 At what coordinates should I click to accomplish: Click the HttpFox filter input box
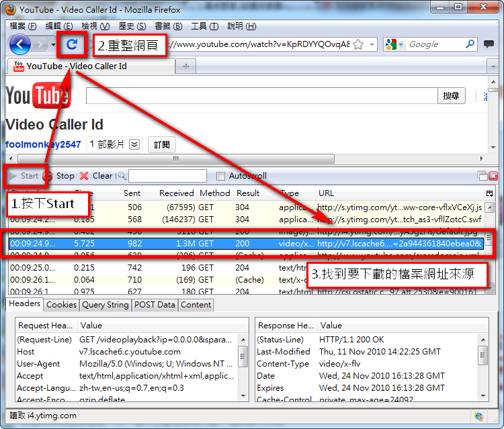[x=167, y=176]
